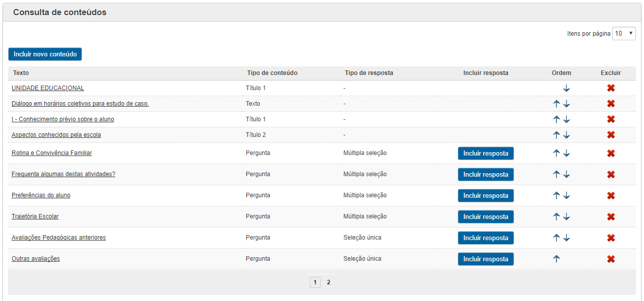Click 'Consulta de conteúdos' panel title
Screen dimensions: 644x301
click(x=60, y=13)
